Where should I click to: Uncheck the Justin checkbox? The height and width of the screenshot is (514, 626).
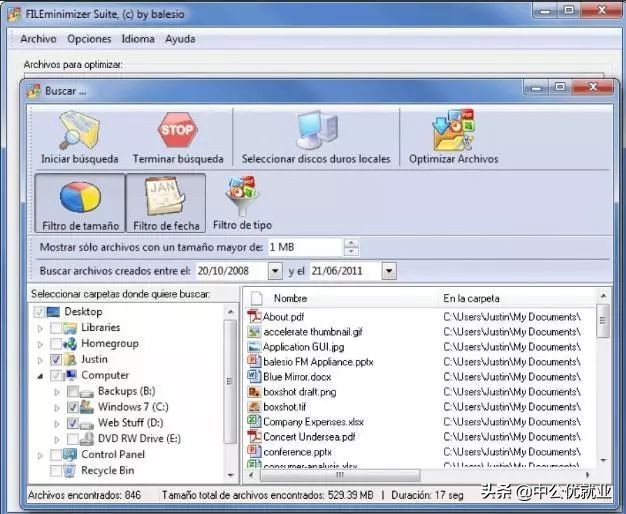click(x=56, y=359)
